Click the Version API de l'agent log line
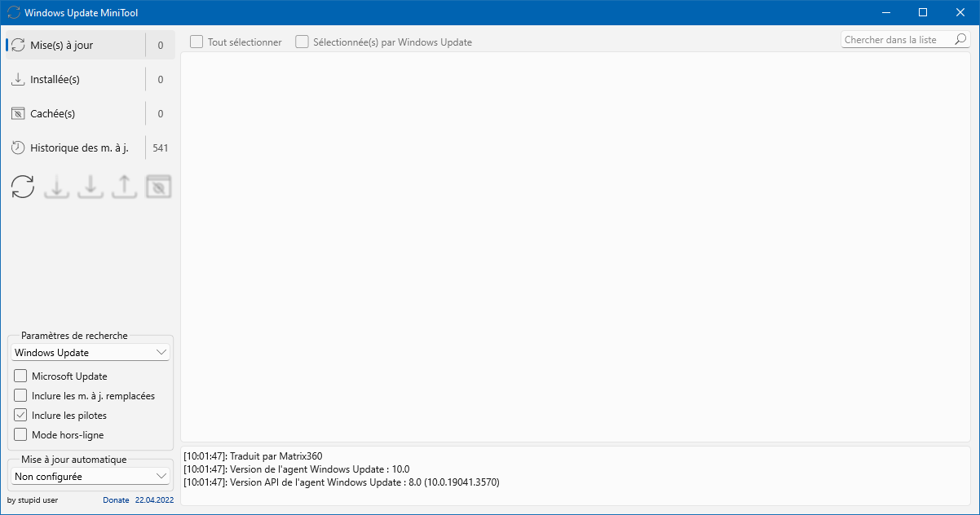Image resolution: width=980 pixels, height=515 pixels. coord(341,482)
